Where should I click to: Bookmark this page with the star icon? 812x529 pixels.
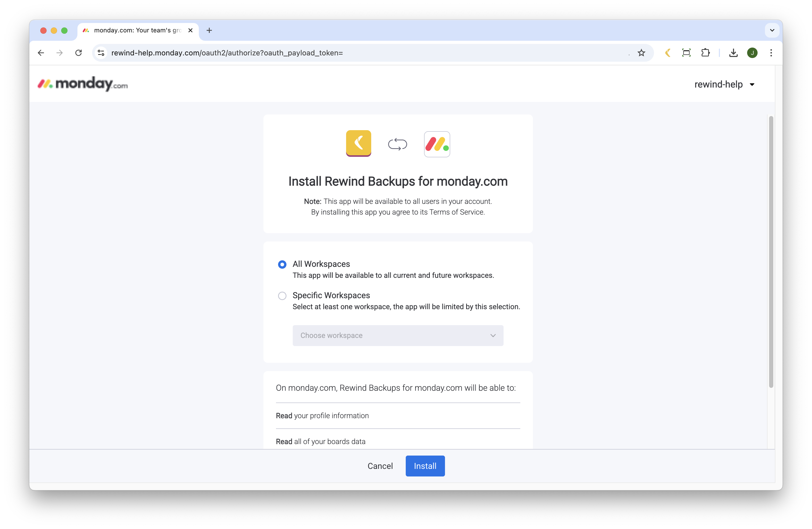coord(641,53)
